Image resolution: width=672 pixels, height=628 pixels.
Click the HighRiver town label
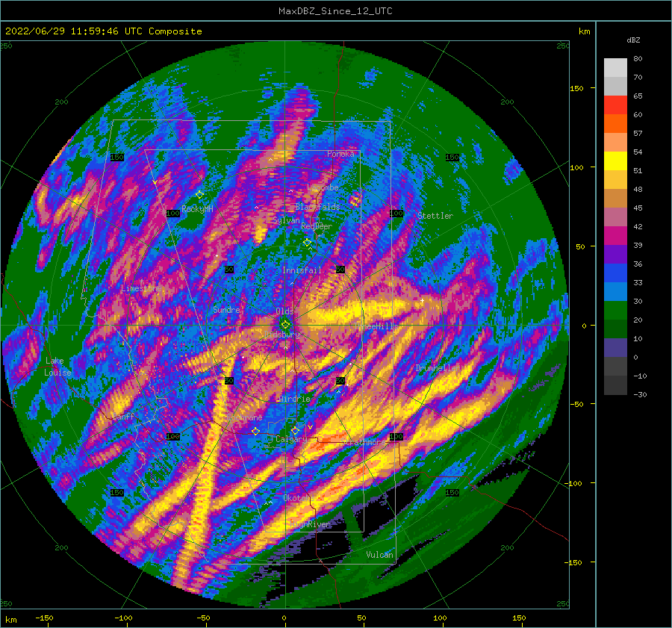point(310,524)
